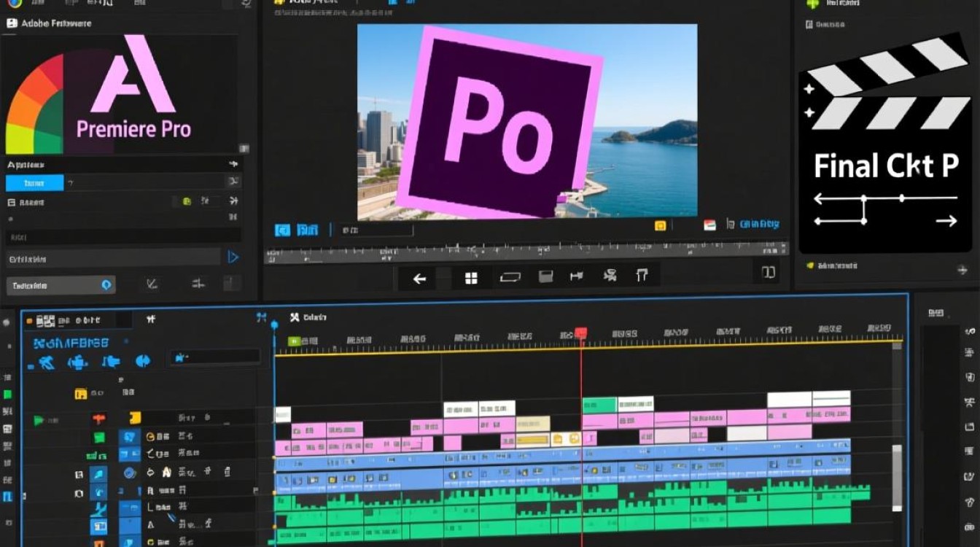Click the filled gray square in preview toolbar
The height and width of the screenshot is (547, 980).
click(x=545, y=276)
